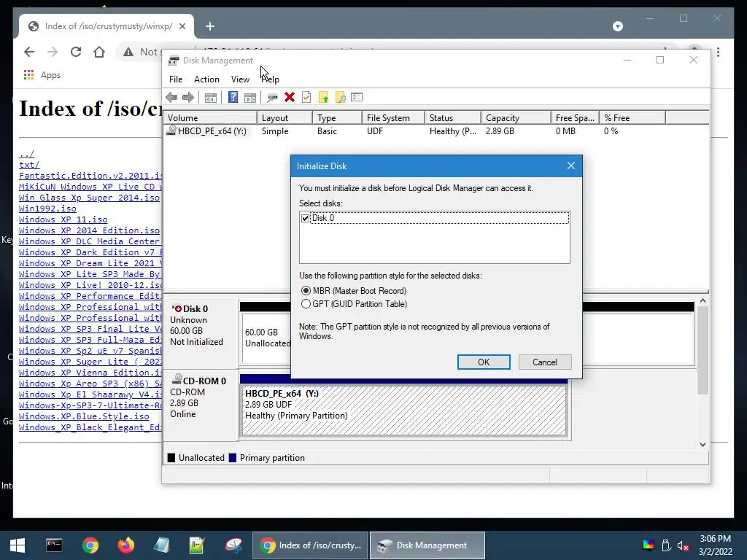The image size is (747, 560).
Task: Click the Win1992.iso link
Action: 47,209
